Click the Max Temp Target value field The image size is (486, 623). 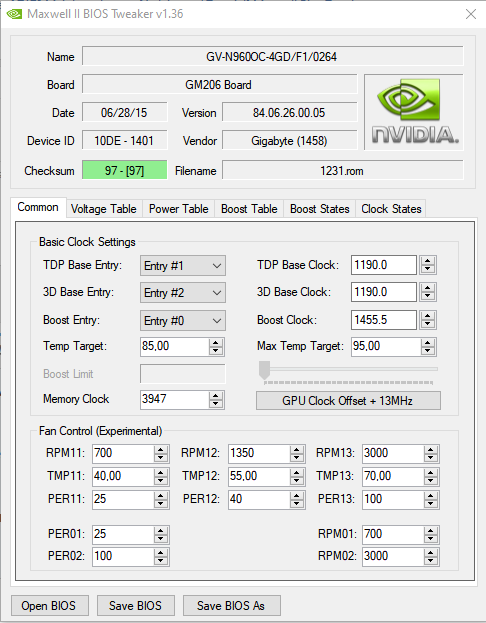click(x=385, y=346)
